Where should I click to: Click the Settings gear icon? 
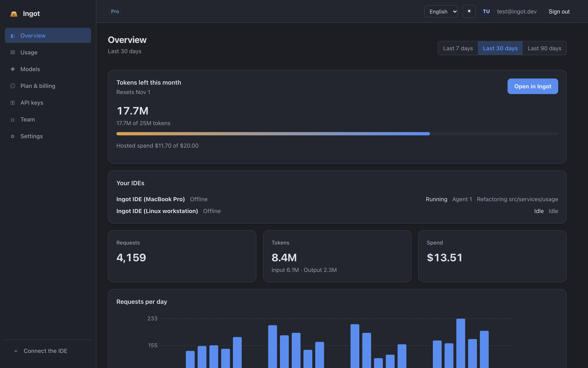pyautogui.click(x=13, y=137)
